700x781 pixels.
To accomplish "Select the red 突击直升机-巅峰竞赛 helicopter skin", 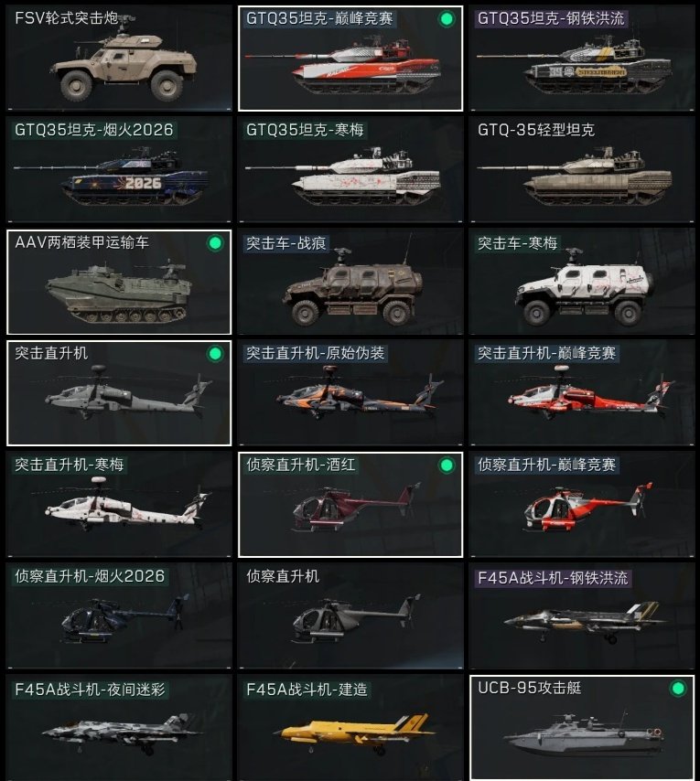I will point(582,393).
